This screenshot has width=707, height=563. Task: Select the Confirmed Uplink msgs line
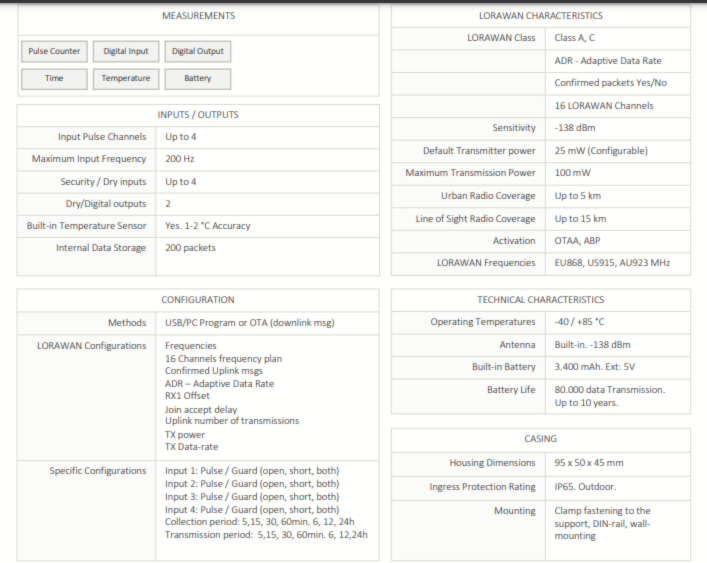214,371
